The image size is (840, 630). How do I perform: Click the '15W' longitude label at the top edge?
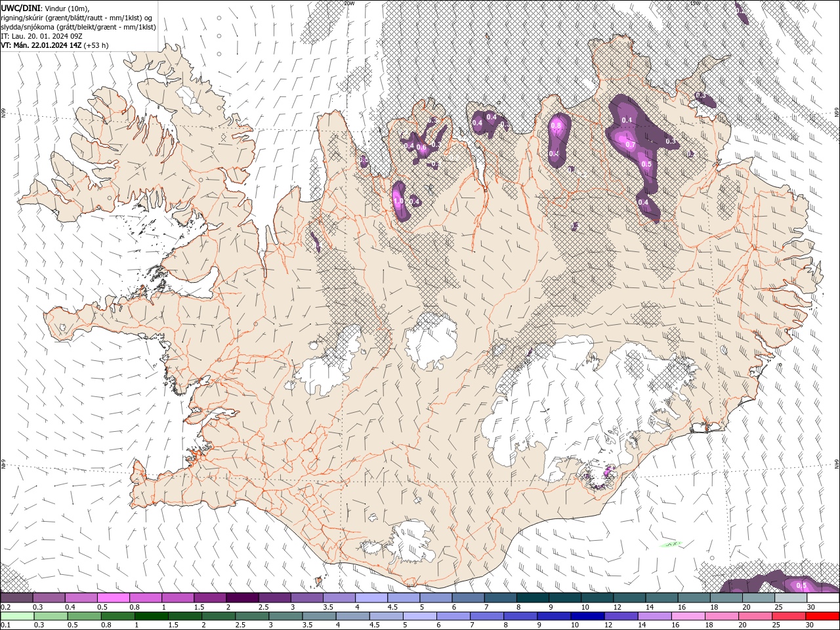click(696, 3)
